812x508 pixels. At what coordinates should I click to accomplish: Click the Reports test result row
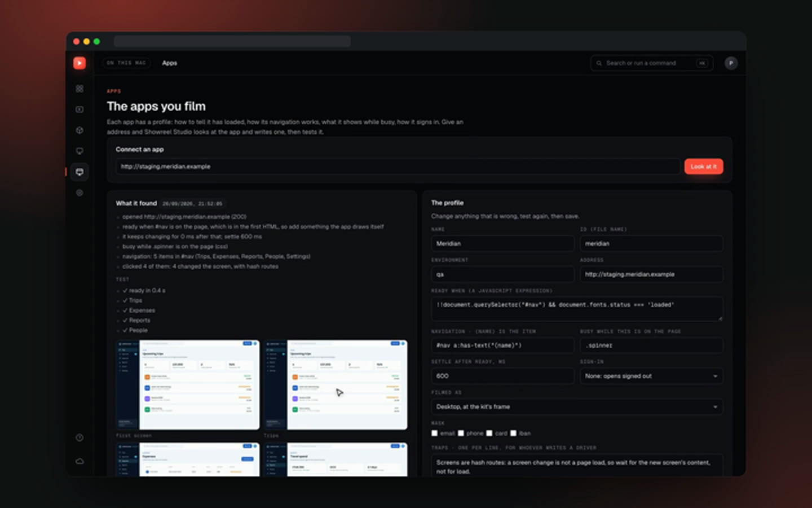[x=136, y=320]
